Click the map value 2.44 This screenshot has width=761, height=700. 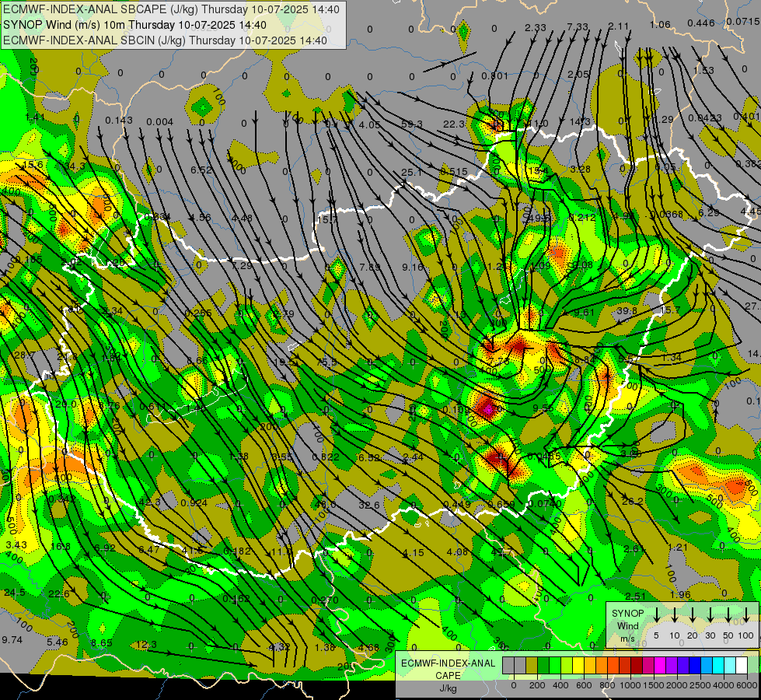(x=413, y=457)
